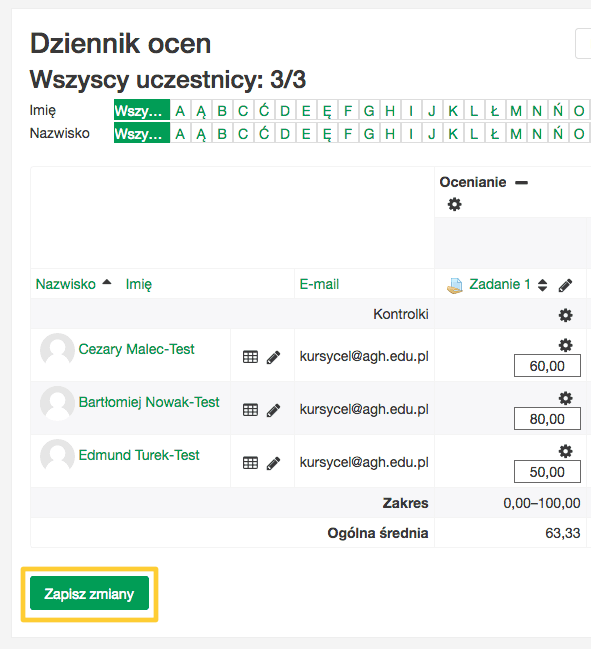Sort table by Nazwisko column header
The width and height of the screenshot is (591, 649).
pyautogui.click(x=65, y=284)
